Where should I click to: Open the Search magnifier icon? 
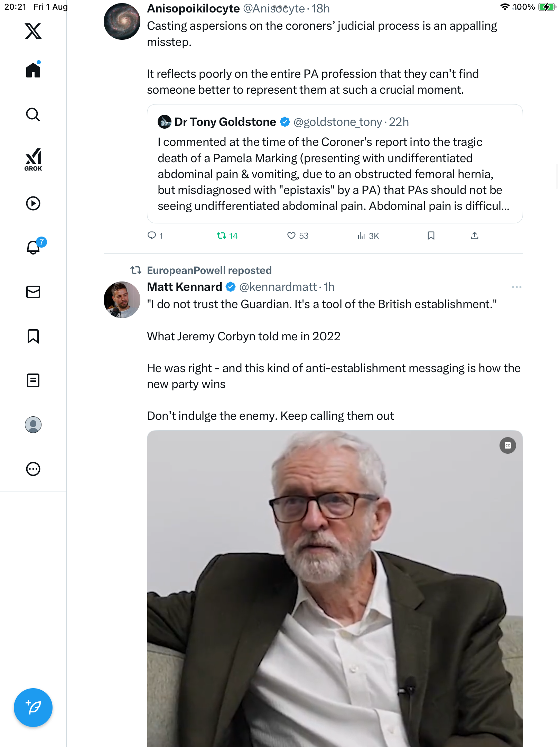[33, 114]
